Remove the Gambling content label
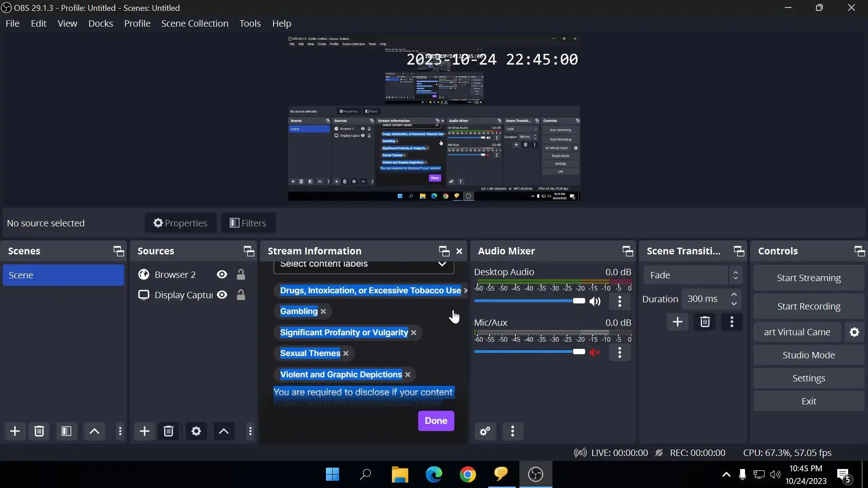The height and width of the screenshot is (488, 868). click(x=323, y=311)
